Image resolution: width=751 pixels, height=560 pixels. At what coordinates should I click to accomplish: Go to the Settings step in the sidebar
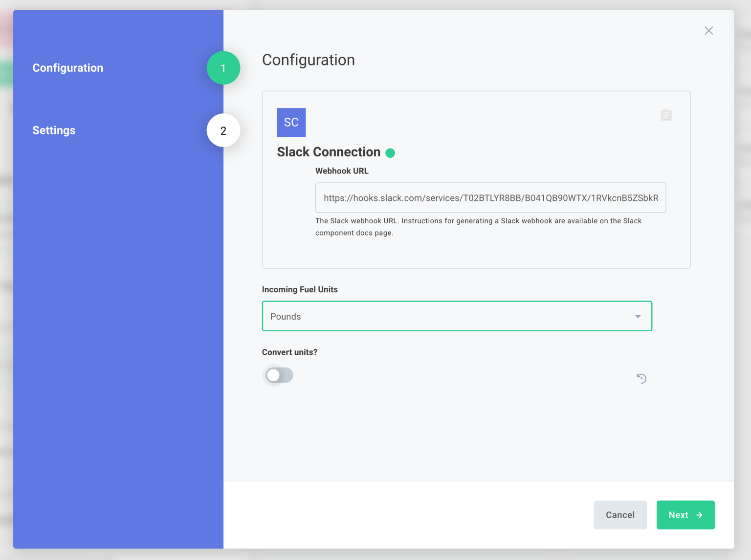coord(54,130)
